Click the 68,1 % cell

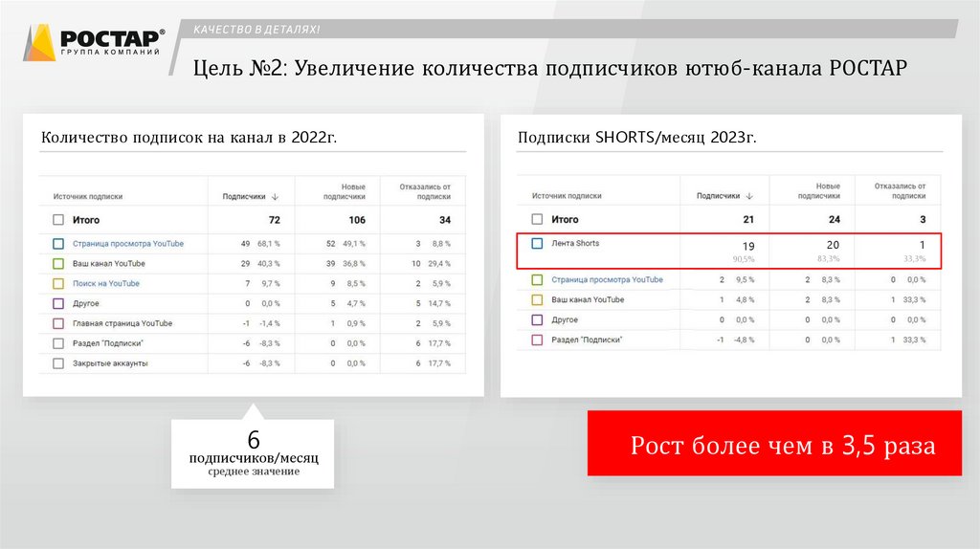tap(269, 244)
